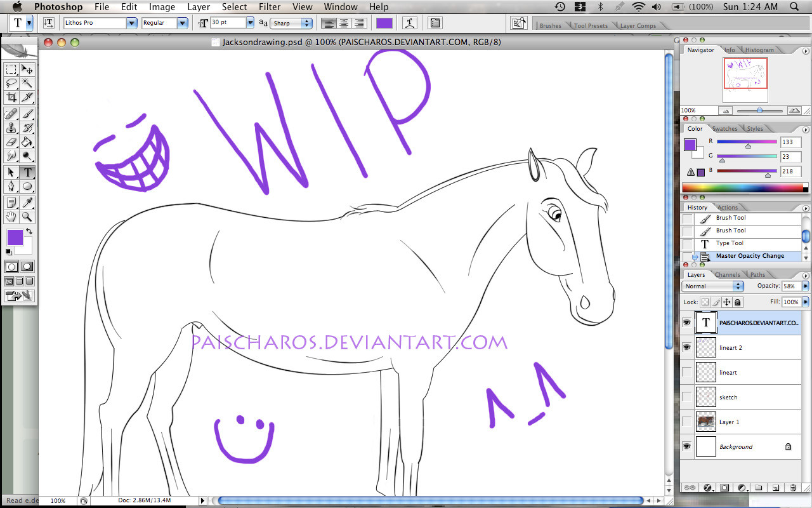
Task: Click the delete layer trash icon
Action: point(793,488)
